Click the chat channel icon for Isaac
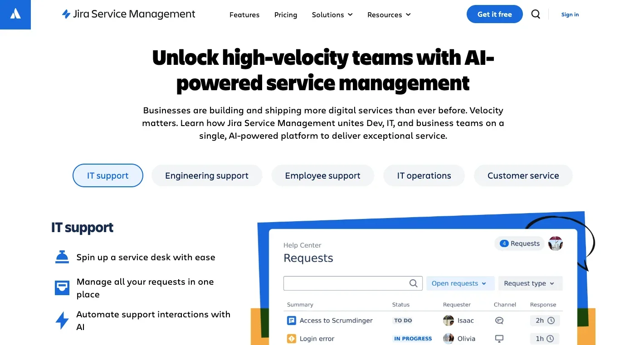The height and width of the screenshot is (345, 644). point(499,321)
